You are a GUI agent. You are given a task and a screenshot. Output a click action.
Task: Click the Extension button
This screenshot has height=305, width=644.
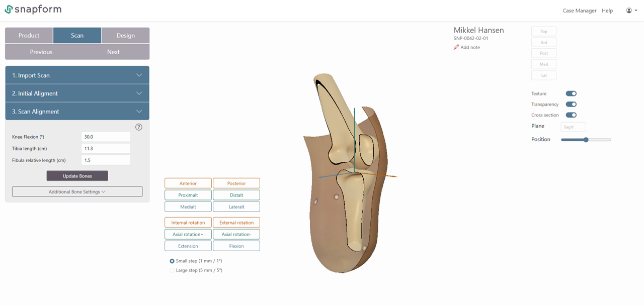coord(188,246)
